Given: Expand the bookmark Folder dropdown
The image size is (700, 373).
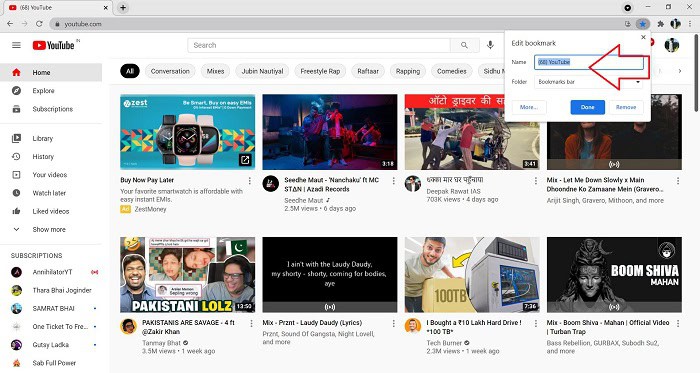Looking at the screenshot, I should click(x=589, y=82).
